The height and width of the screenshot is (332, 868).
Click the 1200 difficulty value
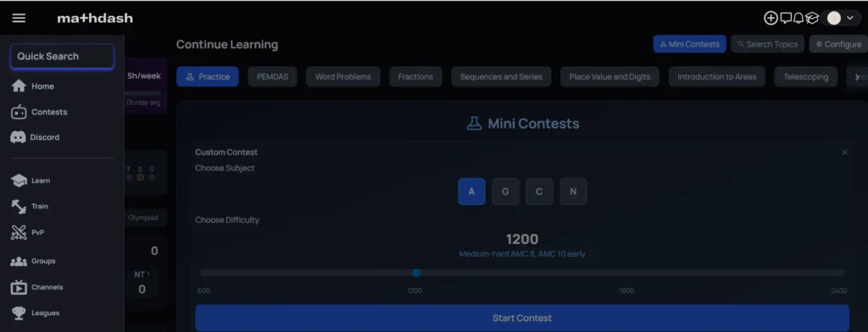[x=522, y=239]
